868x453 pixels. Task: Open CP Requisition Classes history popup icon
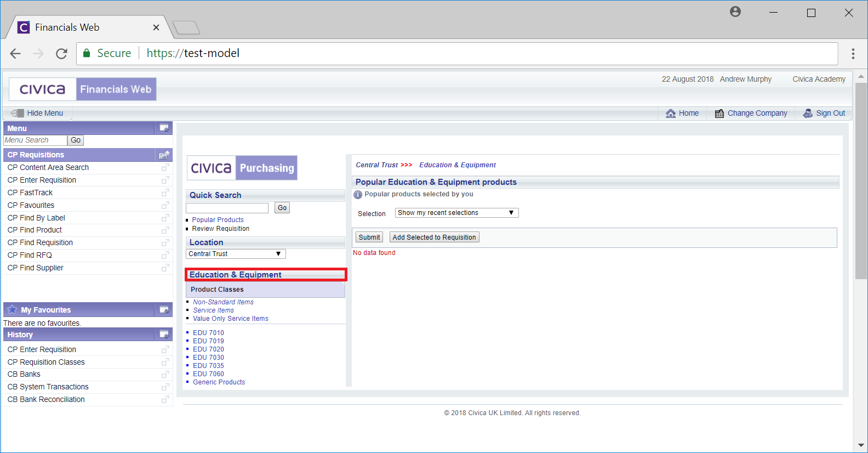click(165, 362)
